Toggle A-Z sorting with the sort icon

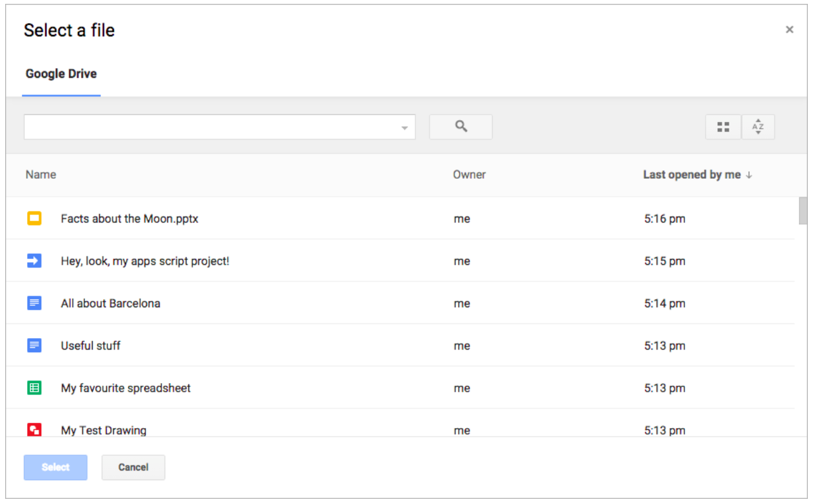[758, 126]
